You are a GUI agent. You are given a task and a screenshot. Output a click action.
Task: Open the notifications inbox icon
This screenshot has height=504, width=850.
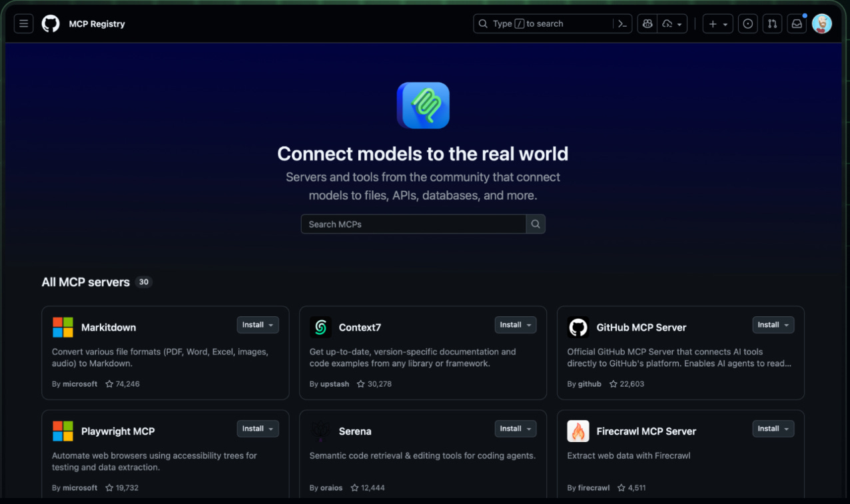796,24
